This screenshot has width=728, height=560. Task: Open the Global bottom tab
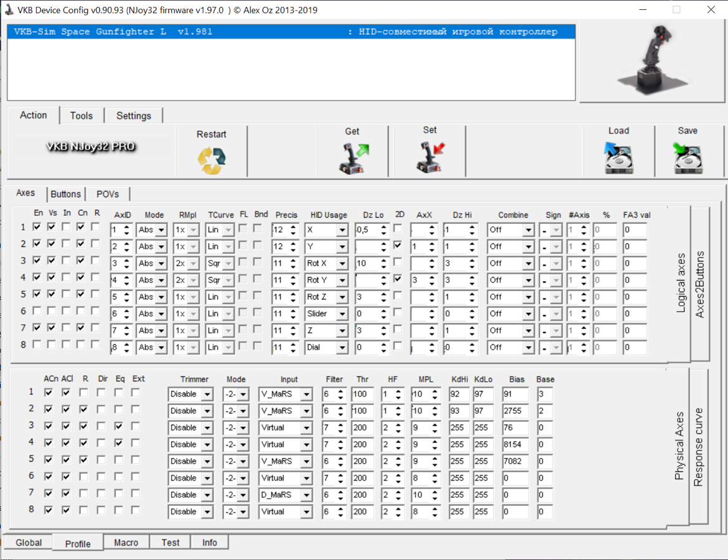point(29,543)
